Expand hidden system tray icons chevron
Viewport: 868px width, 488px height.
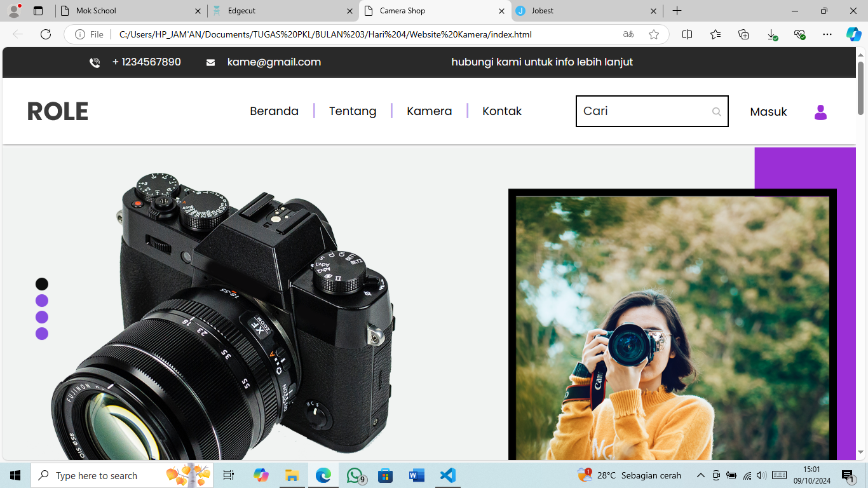coord(701,475)
